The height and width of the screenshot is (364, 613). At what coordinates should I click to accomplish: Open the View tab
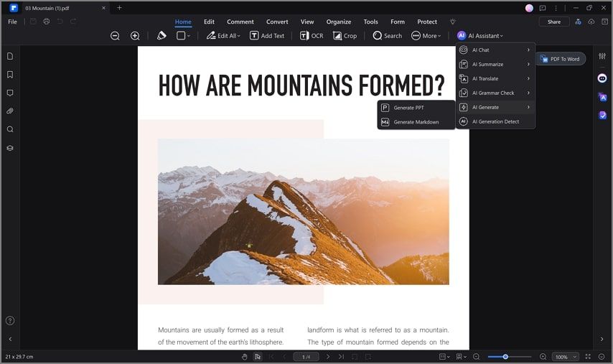click(x=307, y=22)
